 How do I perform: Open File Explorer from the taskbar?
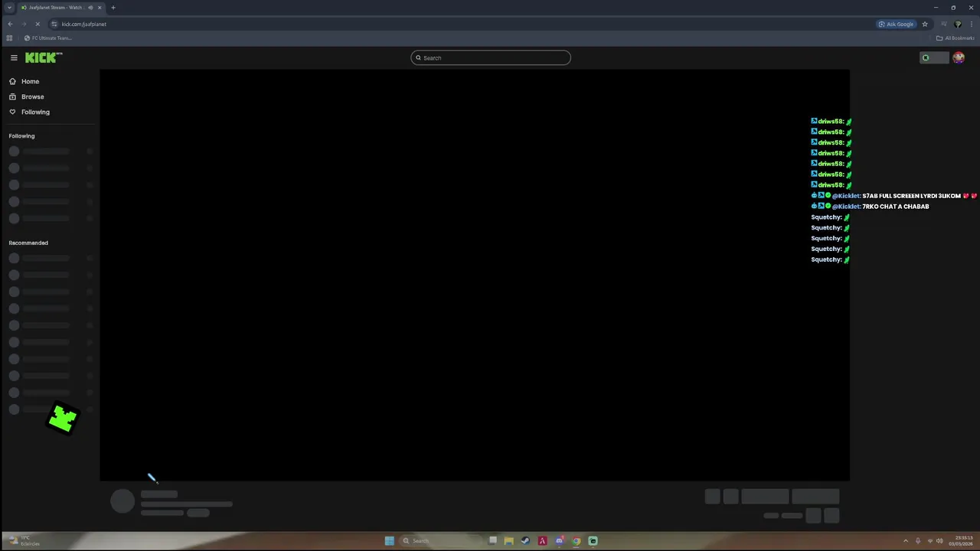(x=508, y=541)
